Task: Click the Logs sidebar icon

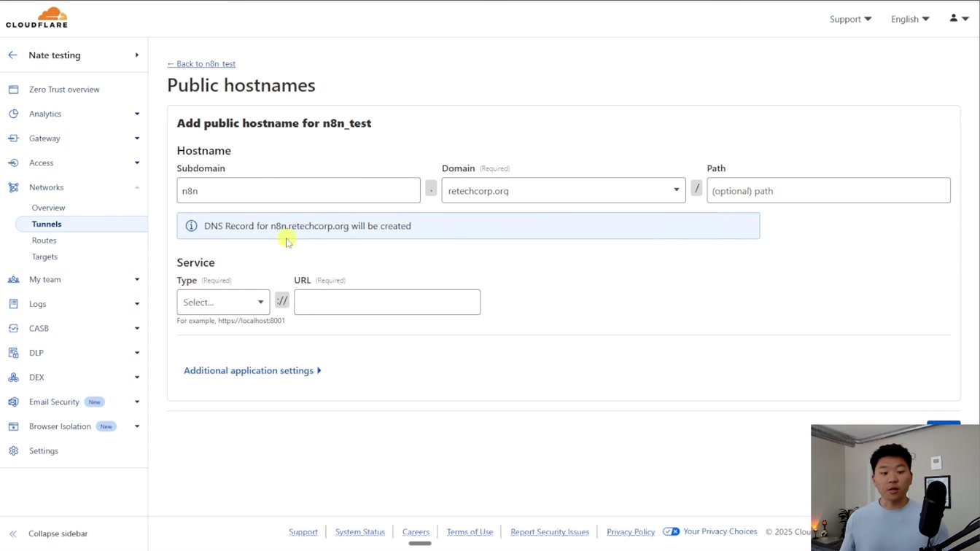Action: click(13, 304)
